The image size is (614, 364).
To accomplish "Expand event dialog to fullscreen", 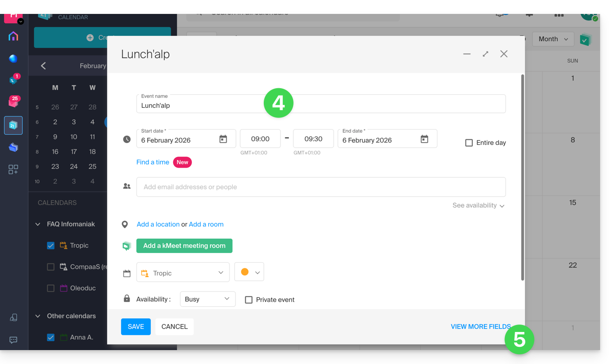I will pyautogui.click(x=485, y=54).
